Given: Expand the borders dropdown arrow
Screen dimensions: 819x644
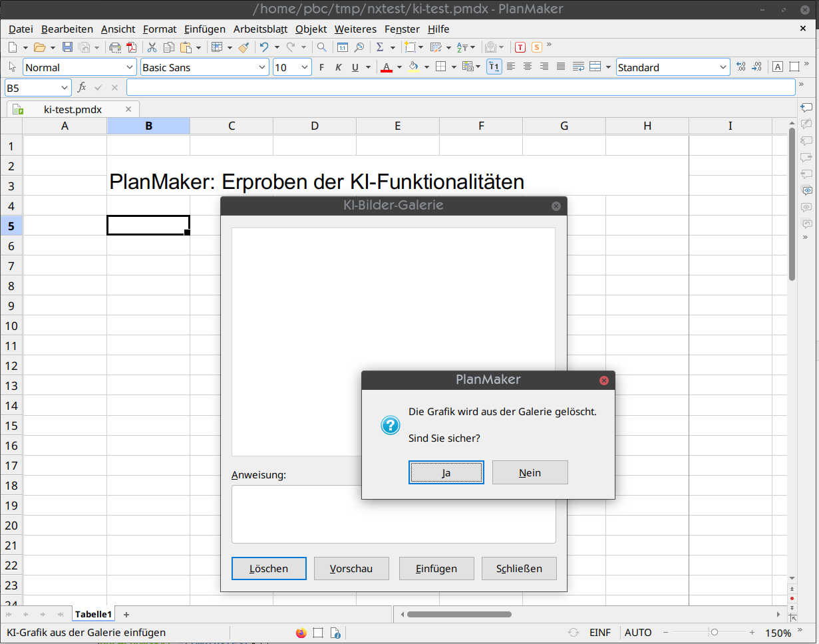Looking at the screenshot, I should tap(454, 67).
